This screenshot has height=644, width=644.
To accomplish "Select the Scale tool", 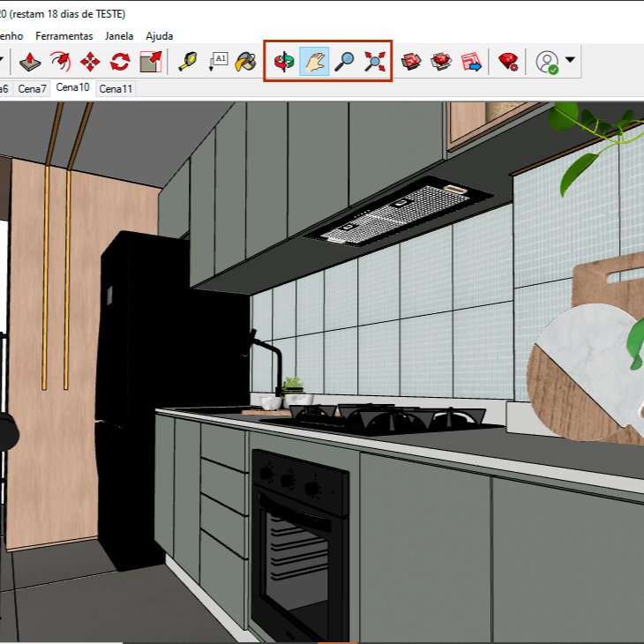I will click(151, 62).
